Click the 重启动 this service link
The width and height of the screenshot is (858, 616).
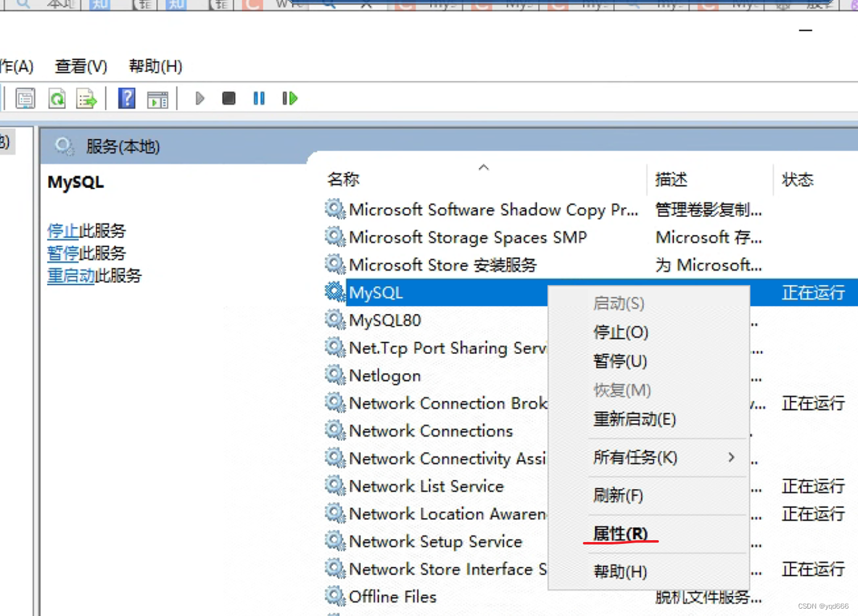pos(71,276)
